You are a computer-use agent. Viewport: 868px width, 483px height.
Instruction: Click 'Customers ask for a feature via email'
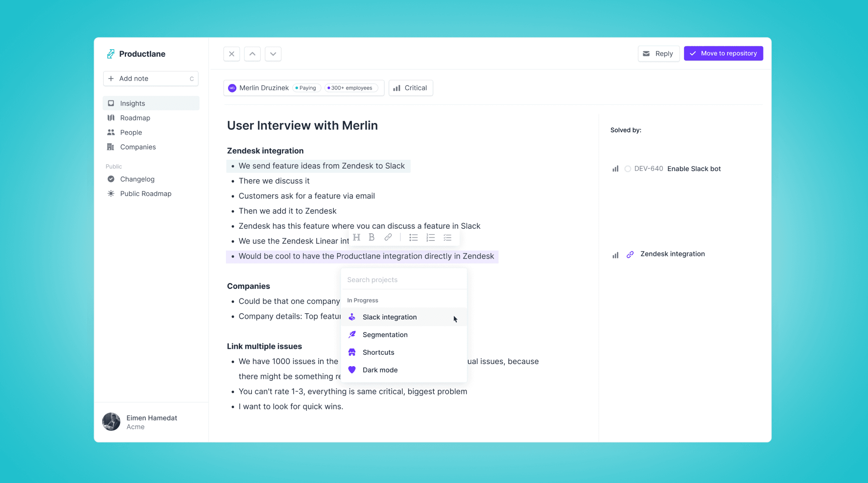point(307,196)
